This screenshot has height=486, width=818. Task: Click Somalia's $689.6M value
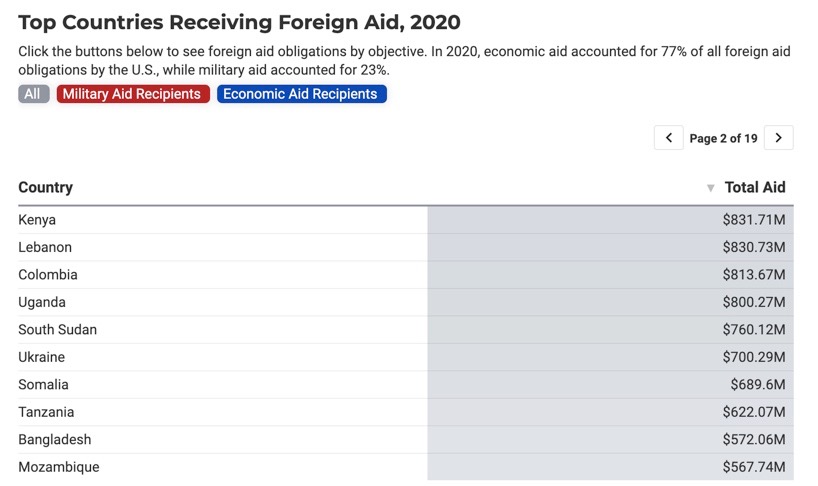click(757, 385)
